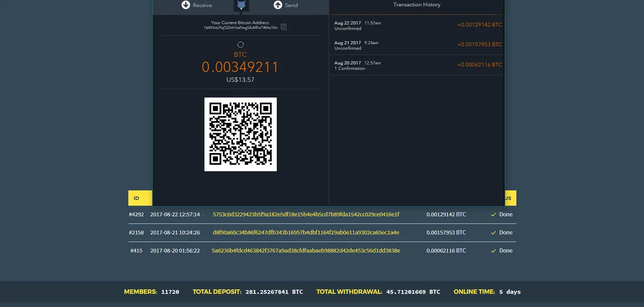Open transaction hash starting 5753c6d3
The width and height of the screenshot is (644, 307).
(x=306, y=214)
